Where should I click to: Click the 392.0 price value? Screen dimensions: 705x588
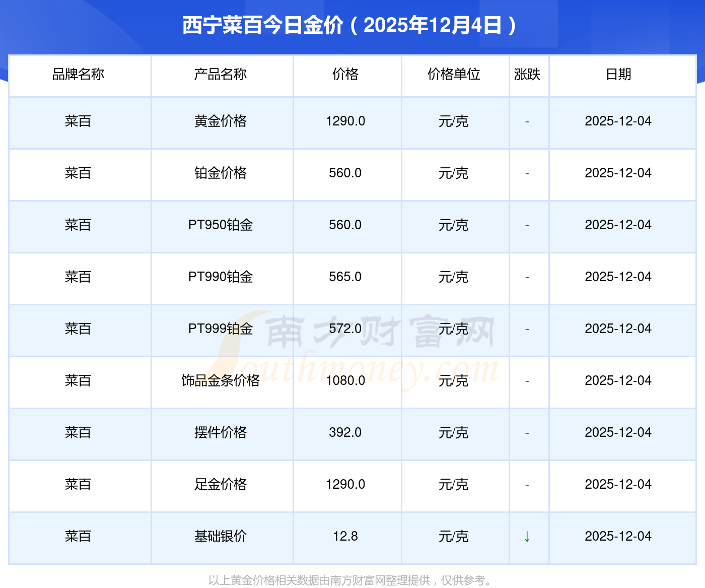coord(345,433)
